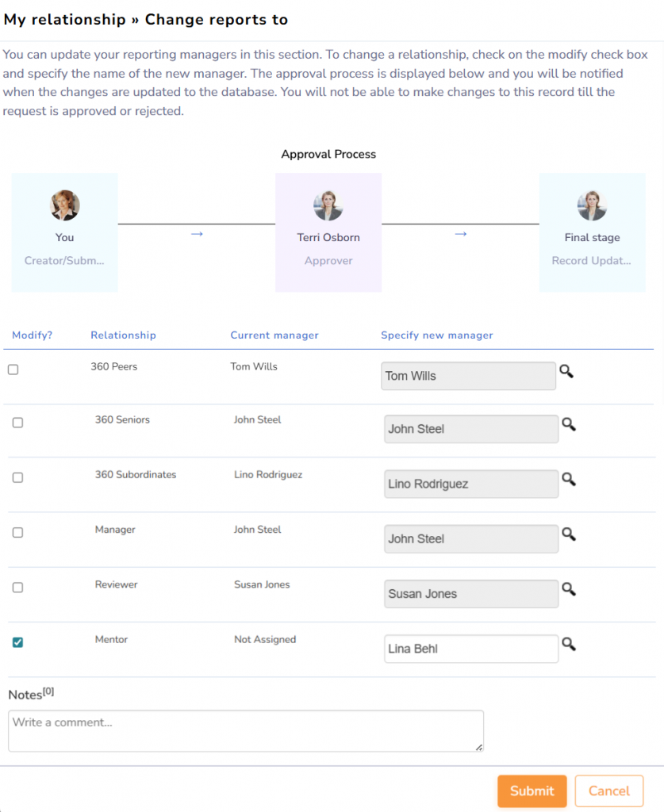
Task: Enable modify checkbox for 360 Peers
Action: coord(13,370)
